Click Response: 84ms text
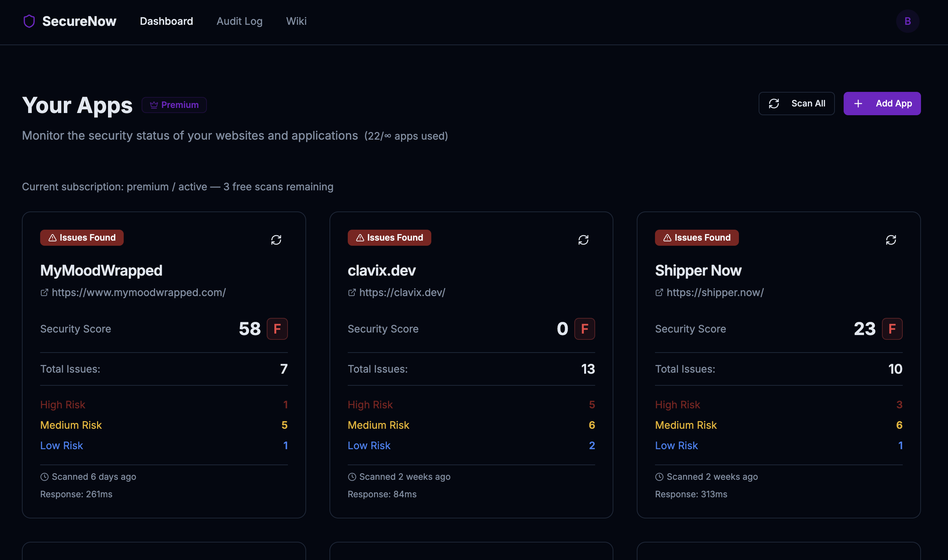This screenshot has height=560, width=948. [382, 494]
